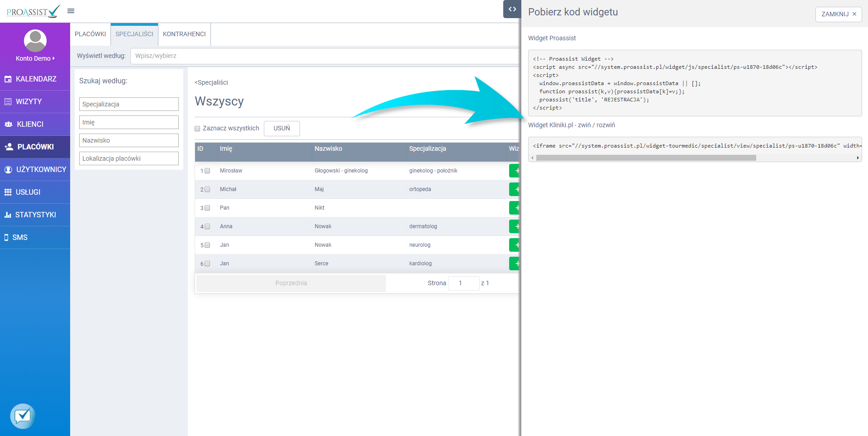The image size is (868, 436).
Task: Focus the Specjalizacja search field
Action: coord(129,104)
